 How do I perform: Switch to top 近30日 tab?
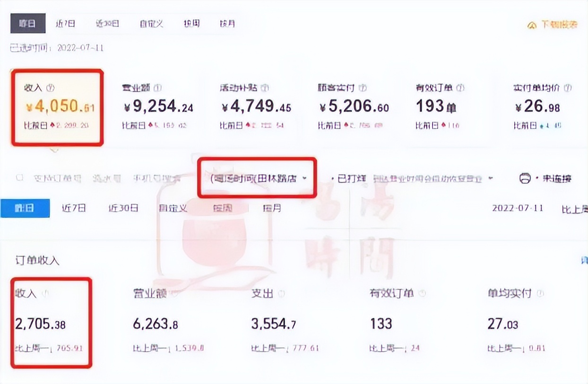(x=108, y=24)
